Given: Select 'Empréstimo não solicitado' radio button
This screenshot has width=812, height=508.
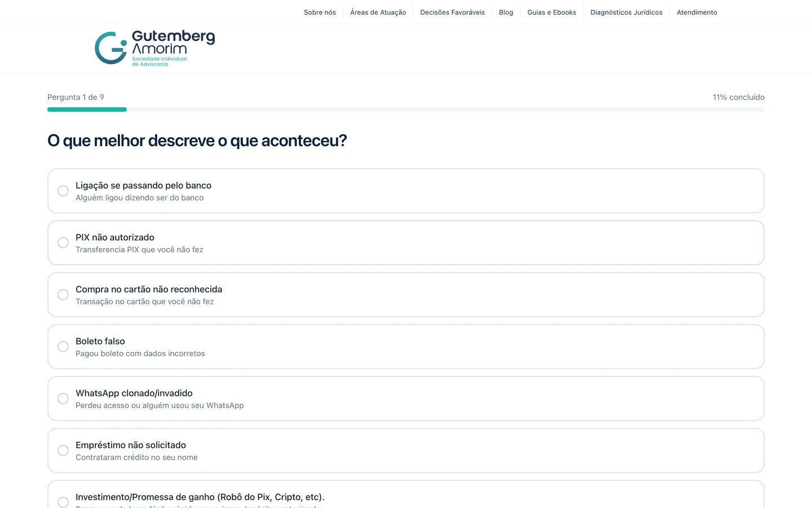Looking at the screenshot, I should (x=63, y=450).
